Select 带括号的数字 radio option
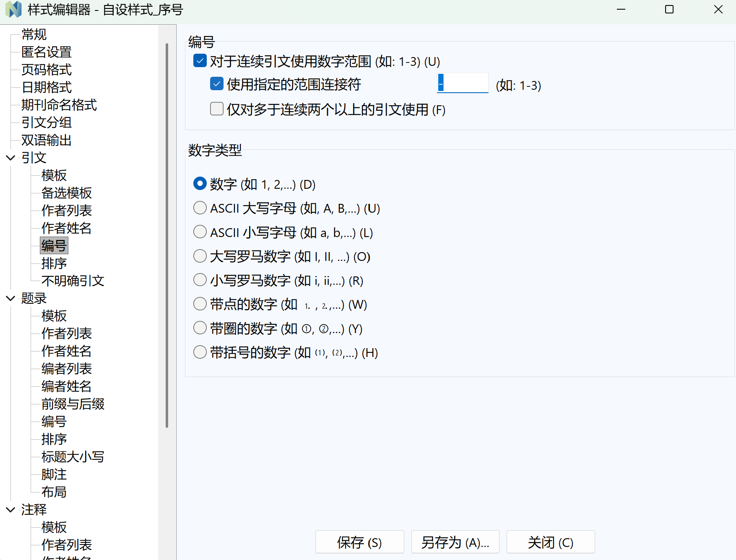The width and height of the screenshot is (736, 560). pos(200,352)
